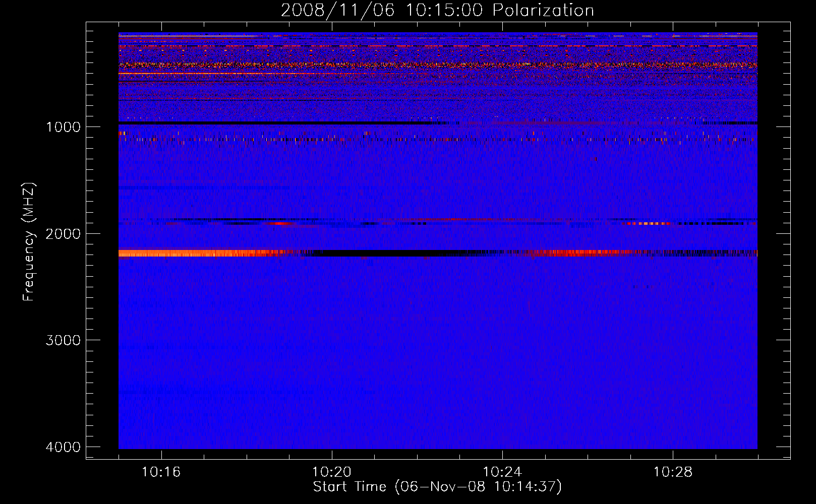Click the 4000 frequency tick label

pyautogui.click(x=63, y=447)
